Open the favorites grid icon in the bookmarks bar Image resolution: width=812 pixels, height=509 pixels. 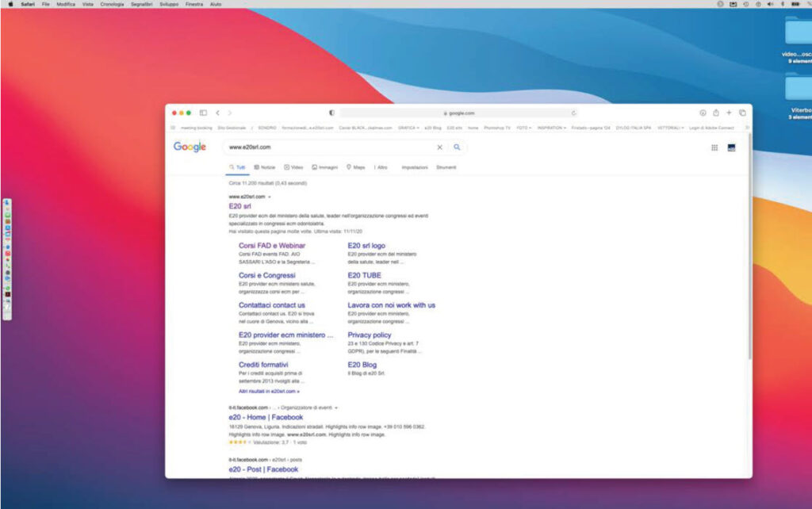173,128
